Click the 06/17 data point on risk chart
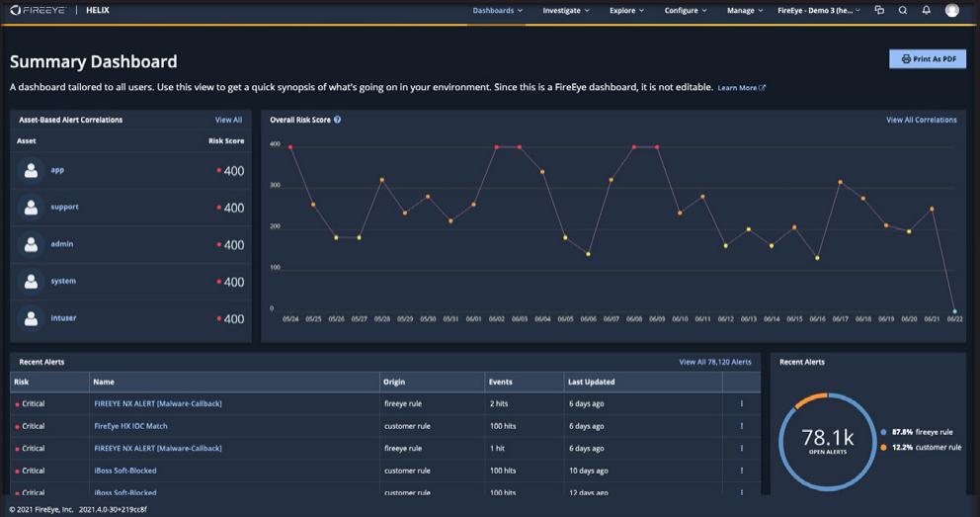 840,182
